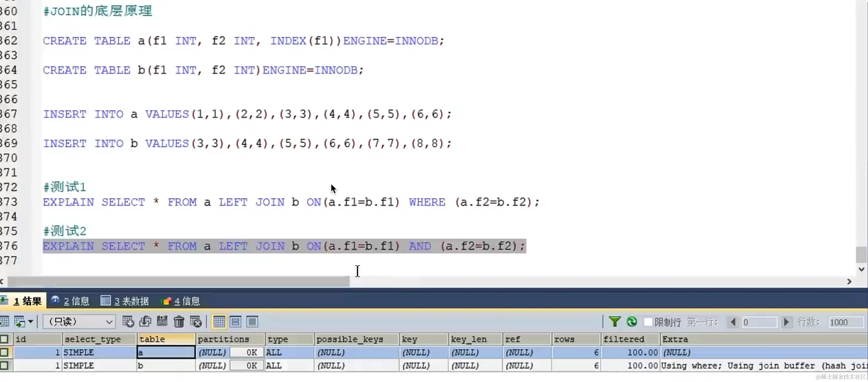
Task: Expand the export results dropdown arrow
Action: click(31, 322)
